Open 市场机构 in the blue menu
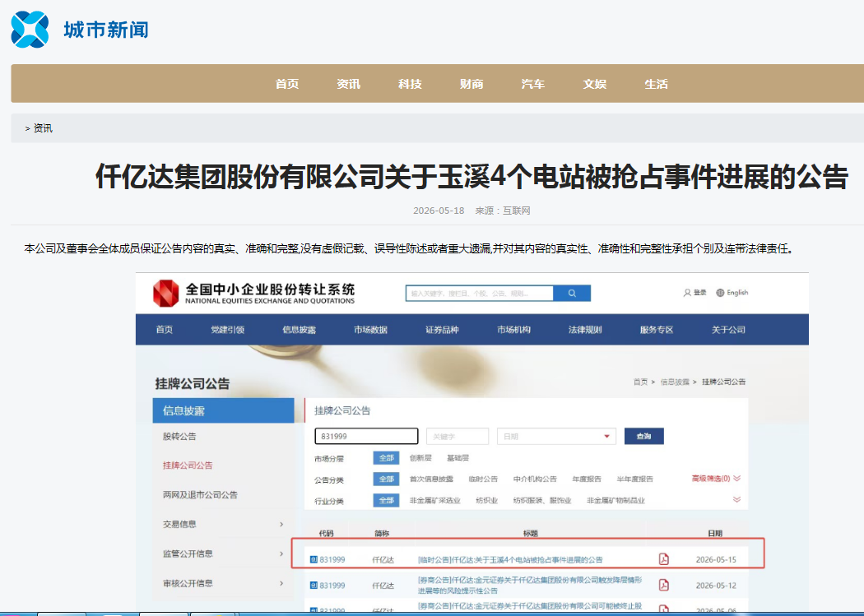 pos(513,330)
